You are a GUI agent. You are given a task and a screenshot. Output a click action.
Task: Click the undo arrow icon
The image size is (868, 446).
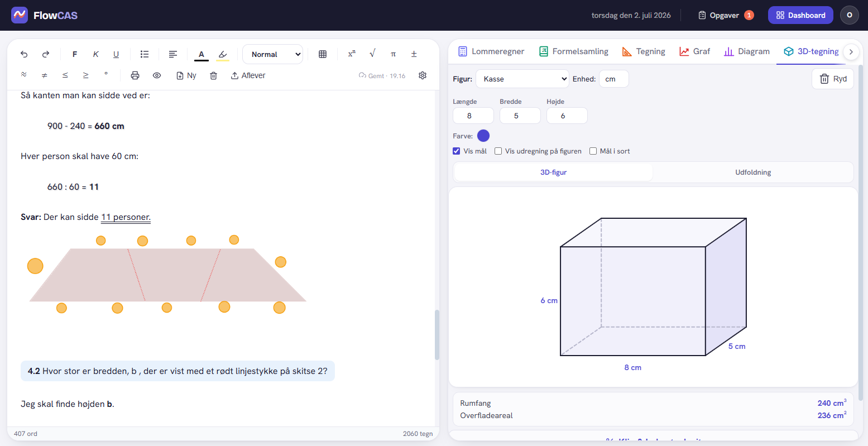point(24,54)
